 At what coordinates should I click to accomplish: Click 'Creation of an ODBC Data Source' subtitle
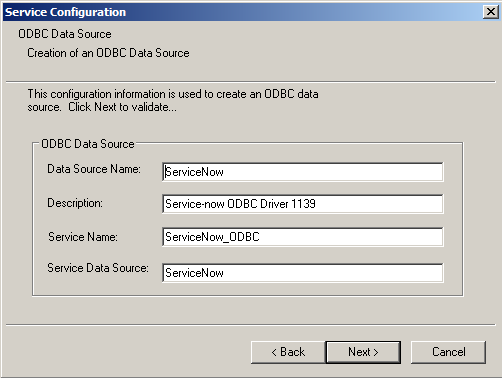point(108,53)
